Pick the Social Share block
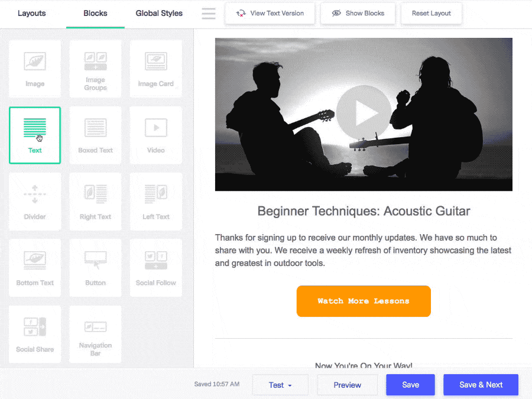 click(35, 334)
